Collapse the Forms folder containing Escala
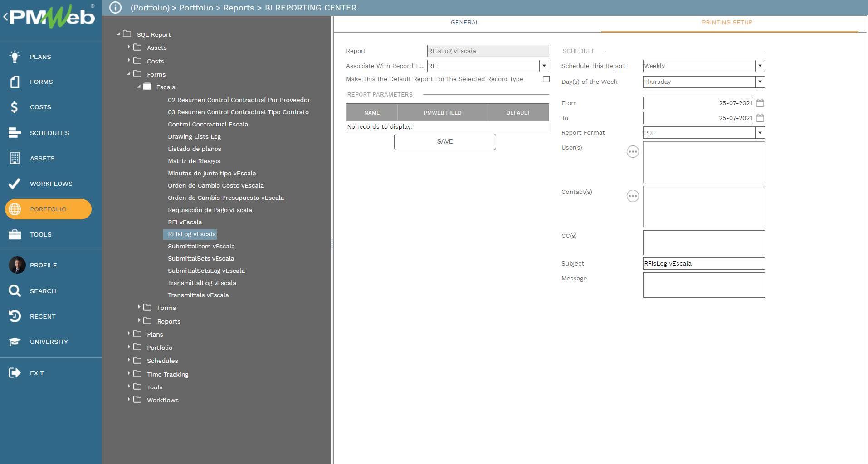868x464 pixels. [129, 73]
